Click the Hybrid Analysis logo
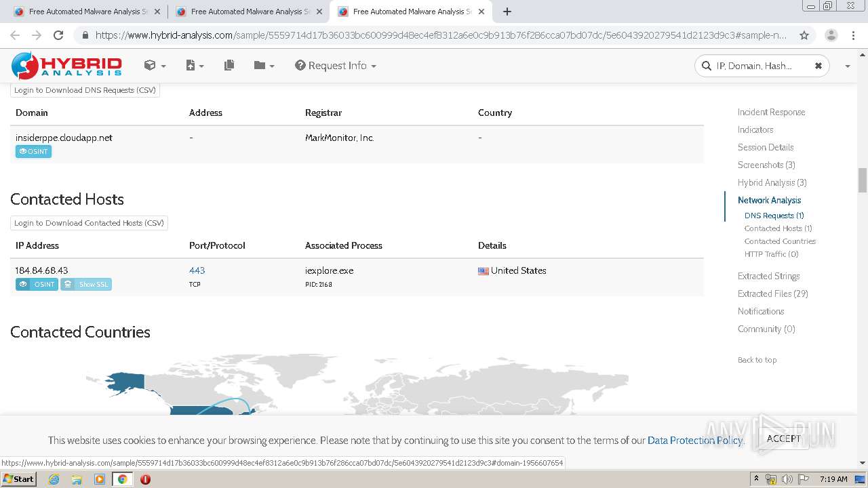Image resolution: width=868 pixels, height=488 pixels. (66, 66)
